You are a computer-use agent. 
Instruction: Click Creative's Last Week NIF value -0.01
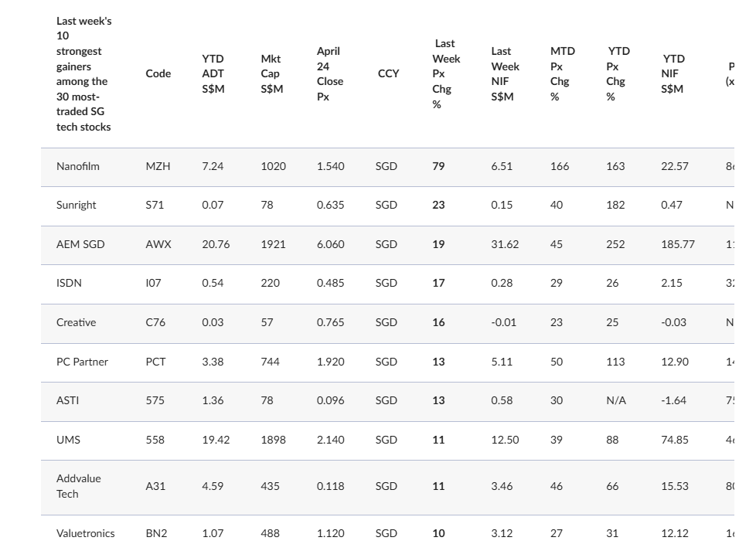click(x=503, y=322)
